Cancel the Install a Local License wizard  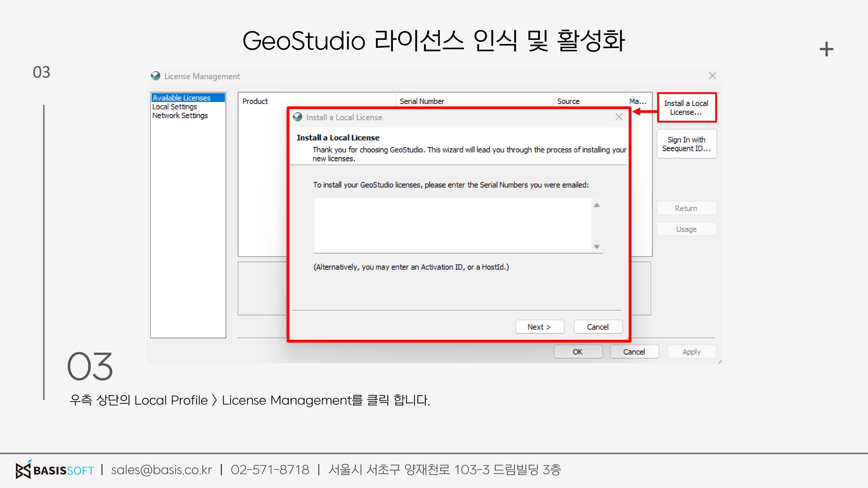(x=598, y=327)
